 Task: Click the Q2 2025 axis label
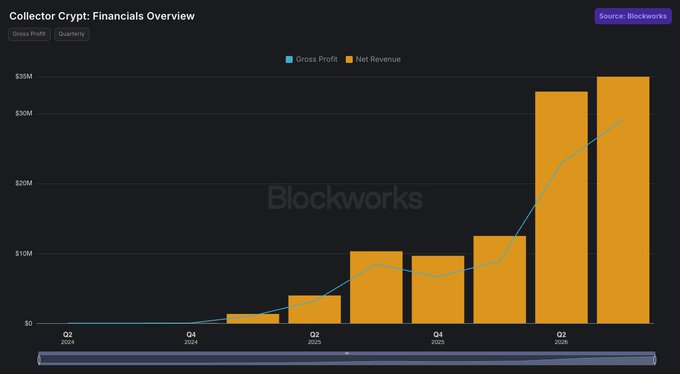314,338
